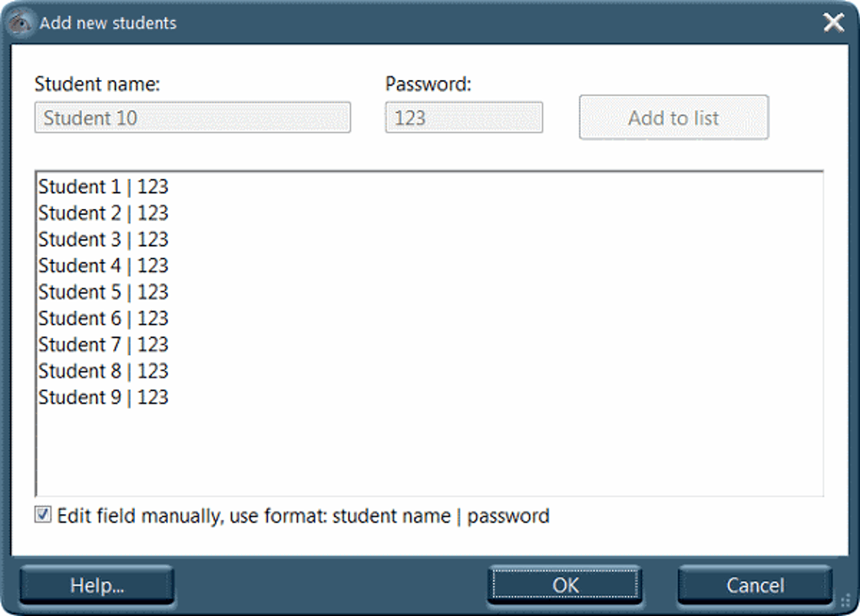Place cursor on Student 6 | 123 entry
This screenshot has width=860, height=616.
(103, 319)
